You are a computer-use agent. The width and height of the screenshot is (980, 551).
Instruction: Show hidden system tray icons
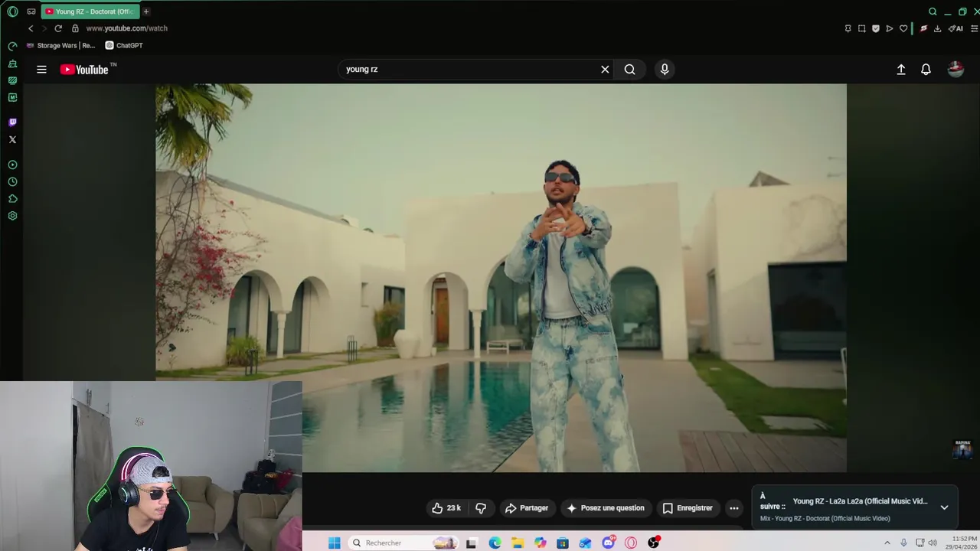(887, 543)
